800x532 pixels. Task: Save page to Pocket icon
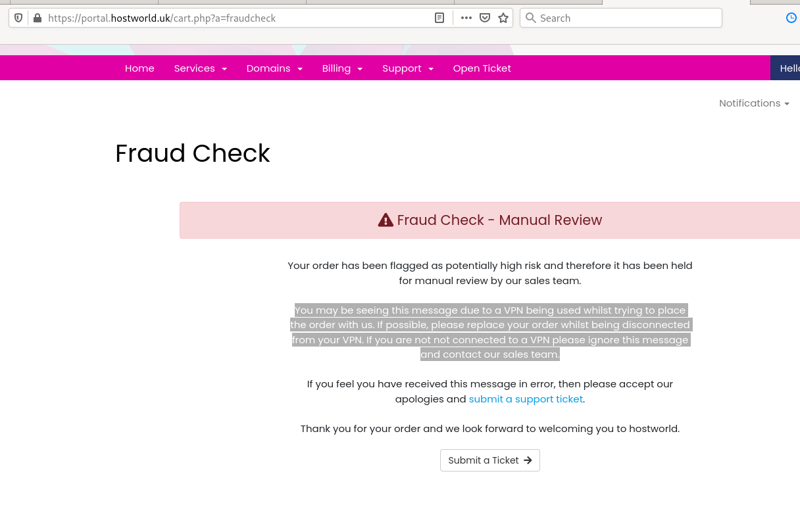point(485,18)
